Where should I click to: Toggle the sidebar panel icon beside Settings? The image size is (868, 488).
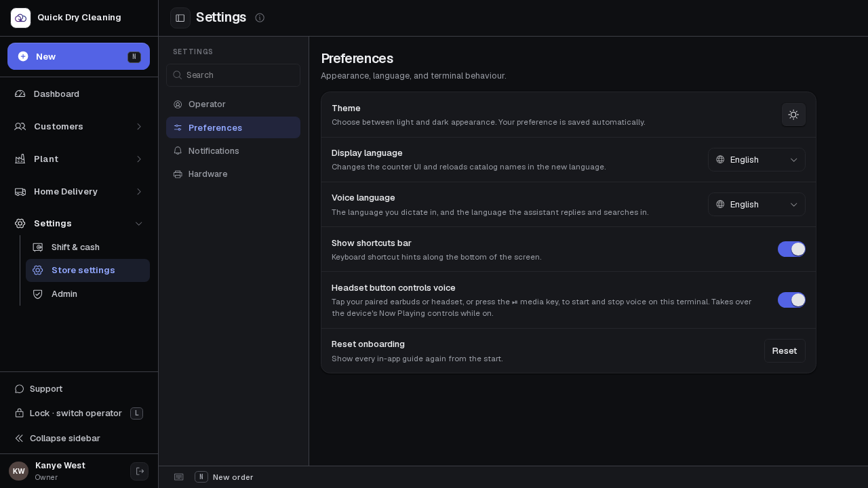(x=180, y=18)
